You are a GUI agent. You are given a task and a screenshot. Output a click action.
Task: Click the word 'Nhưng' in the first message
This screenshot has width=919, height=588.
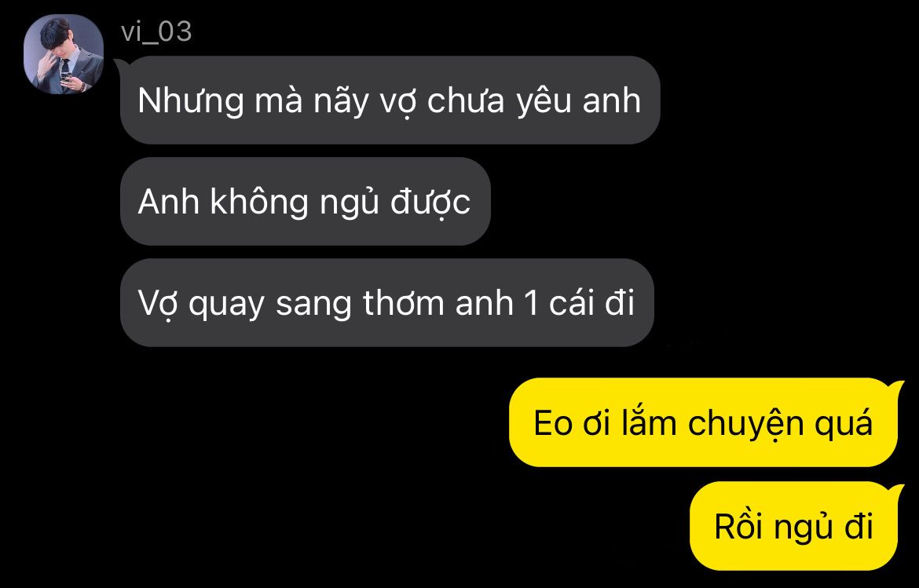click(191, 101)
